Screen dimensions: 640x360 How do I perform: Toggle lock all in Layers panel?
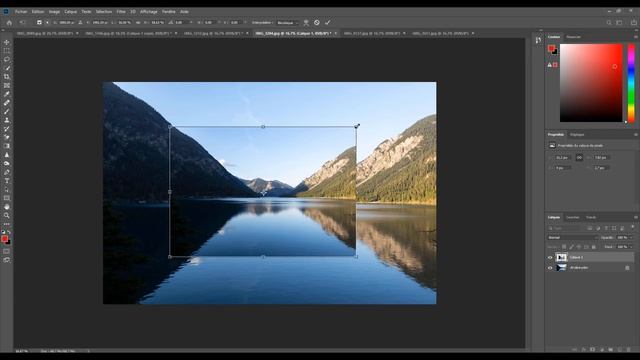click(594, 247)
